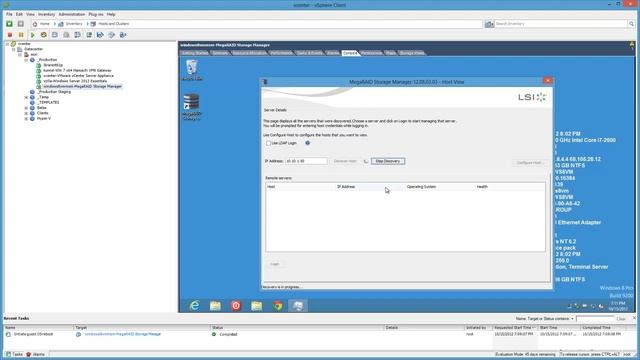Click the active MegaRAID taskbar icon
This screenshot has width=640, height=360.
(298, 306)
